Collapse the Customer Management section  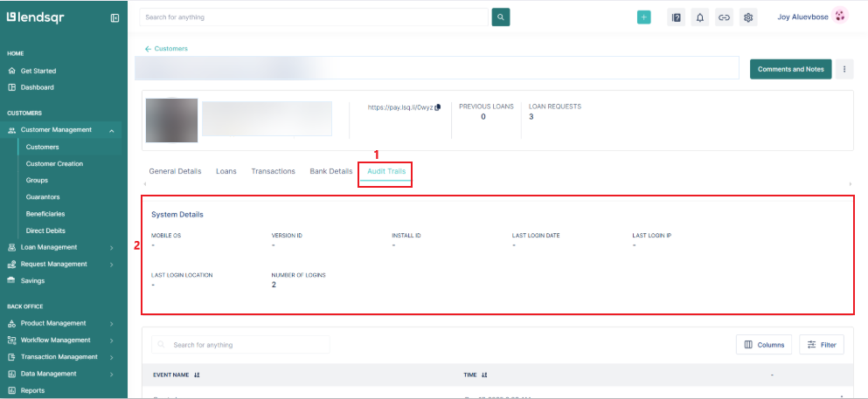(112, 130)
